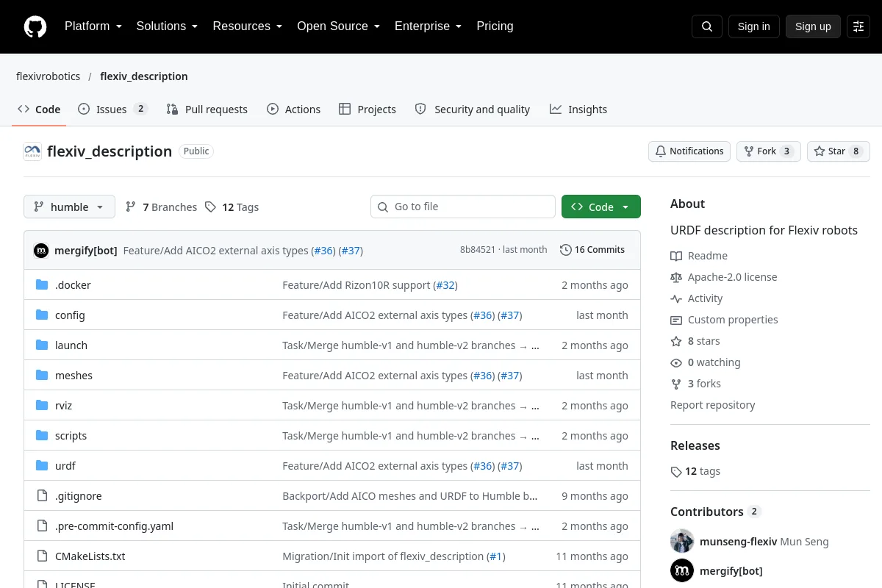
Task: Open the flexivrobotics owner link
Action: pos(49,76)
